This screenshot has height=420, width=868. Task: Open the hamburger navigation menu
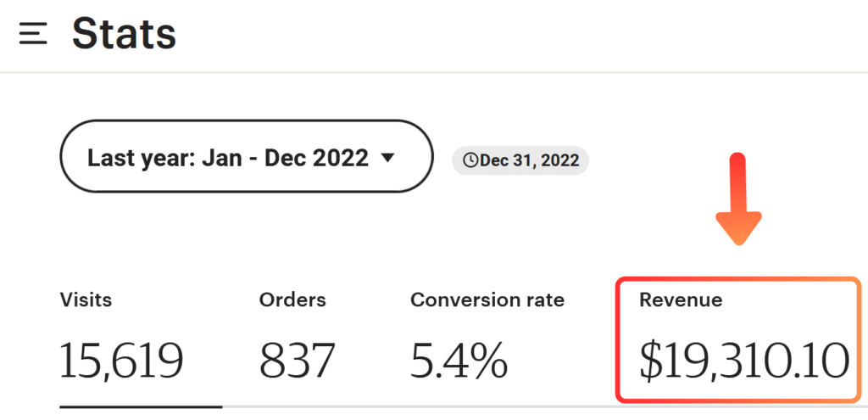33,34
